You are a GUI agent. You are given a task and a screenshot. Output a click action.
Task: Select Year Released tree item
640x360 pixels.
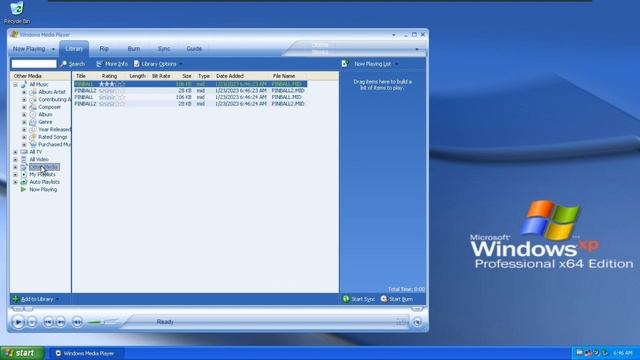click(54, 129)
